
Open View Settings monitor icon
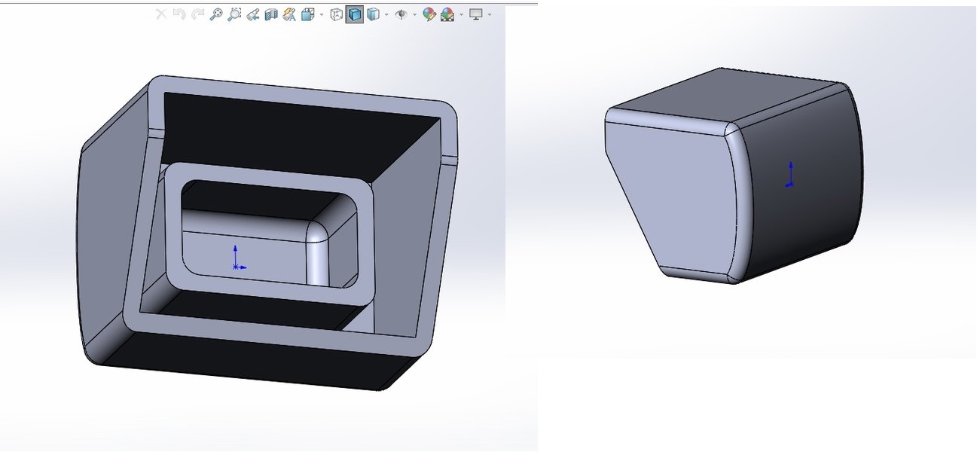(x=476, y=14)
